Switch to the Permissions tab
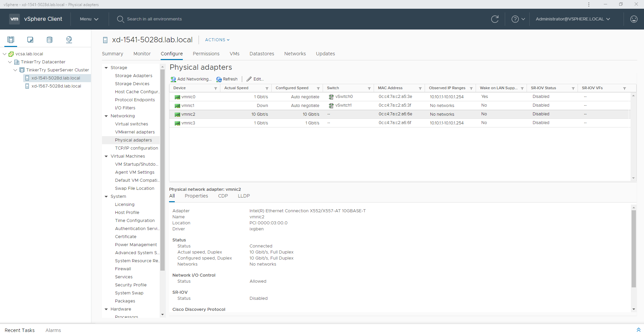The height and width of the screenshot is (335, 644). [x=206, y=54]
